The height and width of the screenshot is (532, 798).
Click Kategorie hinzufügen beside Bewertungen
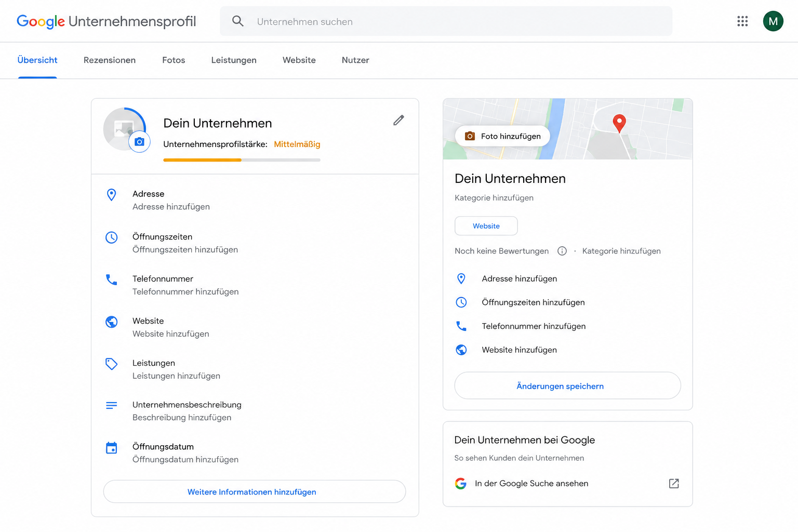(x=621, y=251)
